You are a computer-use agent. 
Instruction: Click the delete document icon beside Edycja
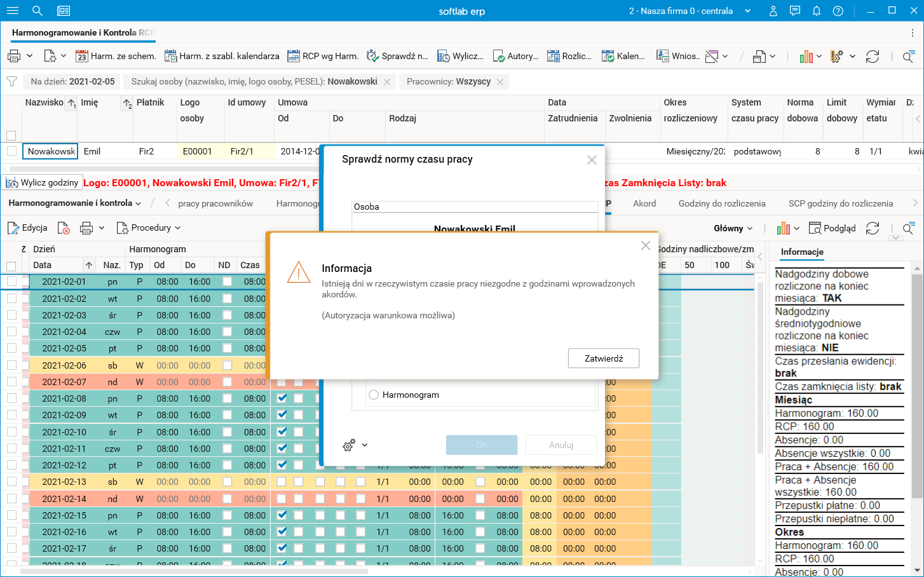(64, 228)
